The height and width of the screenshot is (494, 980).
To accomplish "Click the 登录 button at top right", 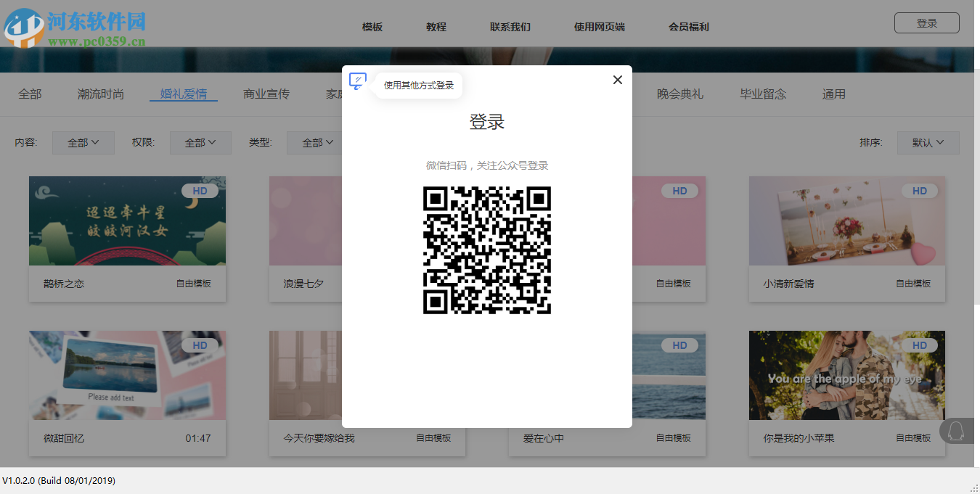I will [926, 22].
